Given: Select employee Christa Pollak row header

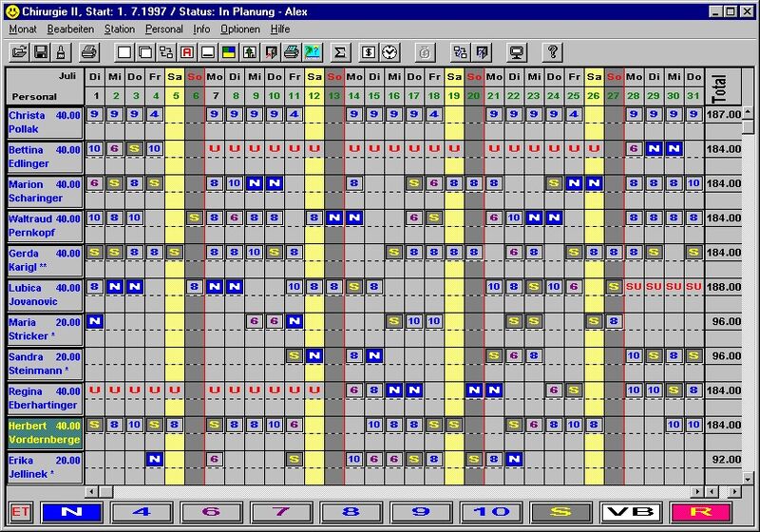Looking at the screenshot, I should (44, 121).
